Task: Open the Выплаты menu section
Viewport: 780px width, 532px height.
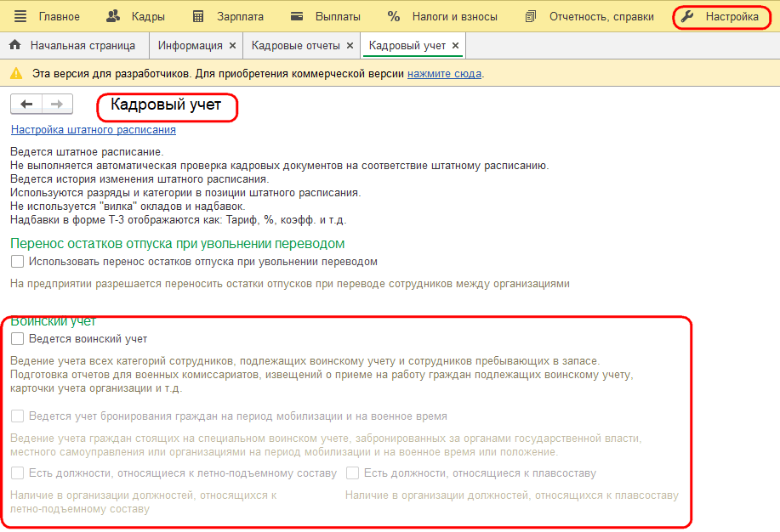Action: pyautogui.click(x=338, y=17)
